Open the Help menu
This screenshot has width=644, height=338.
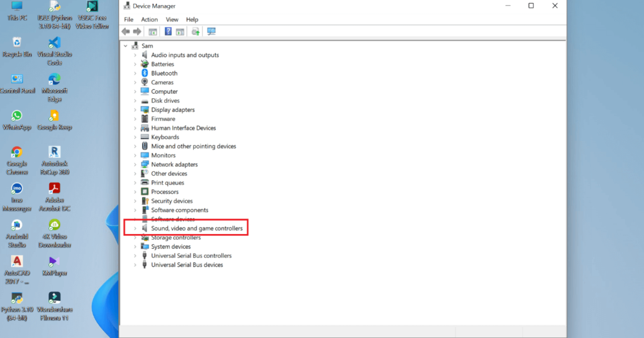point(192,20)
